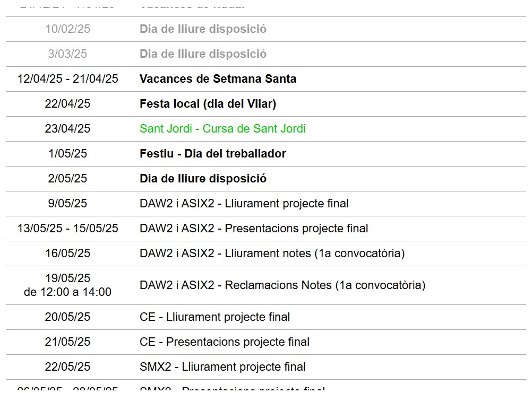
Task: Select the greyed Dia de lliure disposició for 3/03/25
Action: [203, 54]
